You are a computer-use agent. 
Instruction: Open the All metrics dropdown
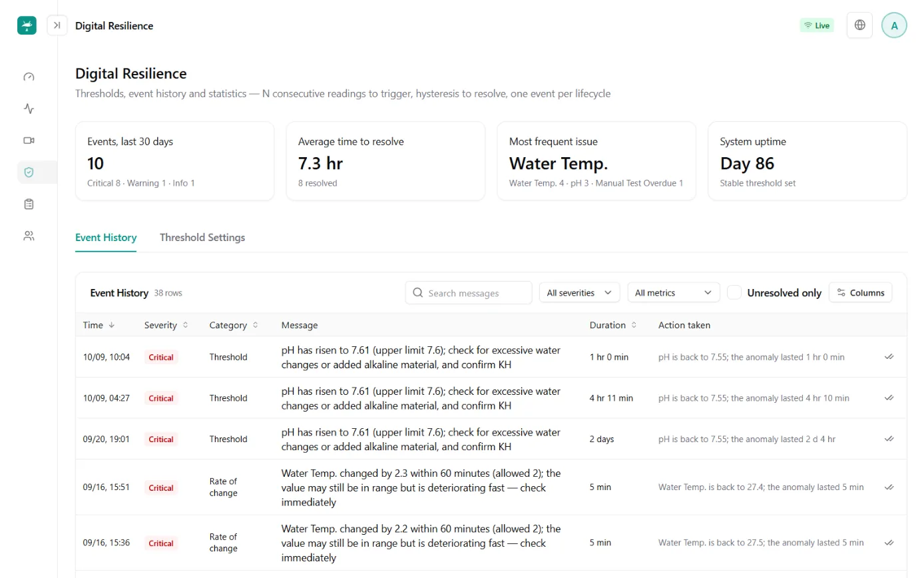pos(674,292)
